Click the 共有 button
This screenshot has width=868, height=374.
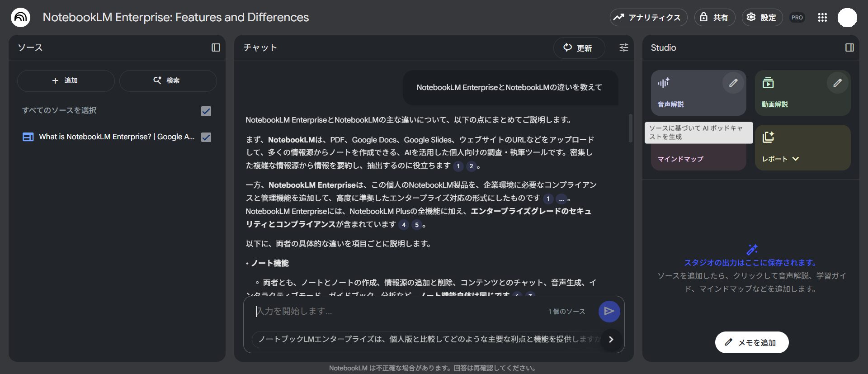(715, 18)
